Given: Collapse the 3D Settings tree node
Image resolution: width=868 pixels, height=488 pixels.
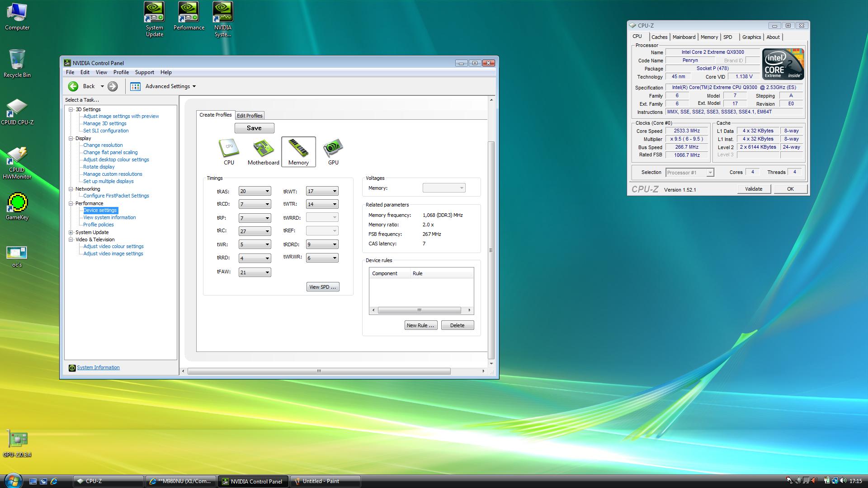Looking at the screenshot, I should pyautogui.click(x=71, y=109).
